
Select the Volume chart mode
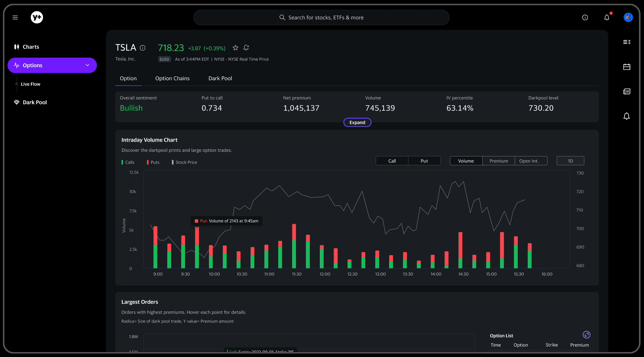466,161
